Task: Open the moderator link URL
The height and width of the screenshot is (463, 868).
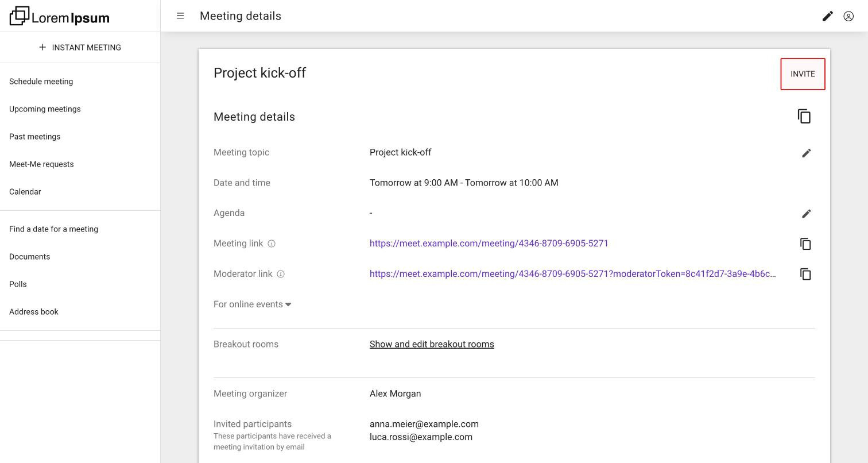Action: [572, 274]
